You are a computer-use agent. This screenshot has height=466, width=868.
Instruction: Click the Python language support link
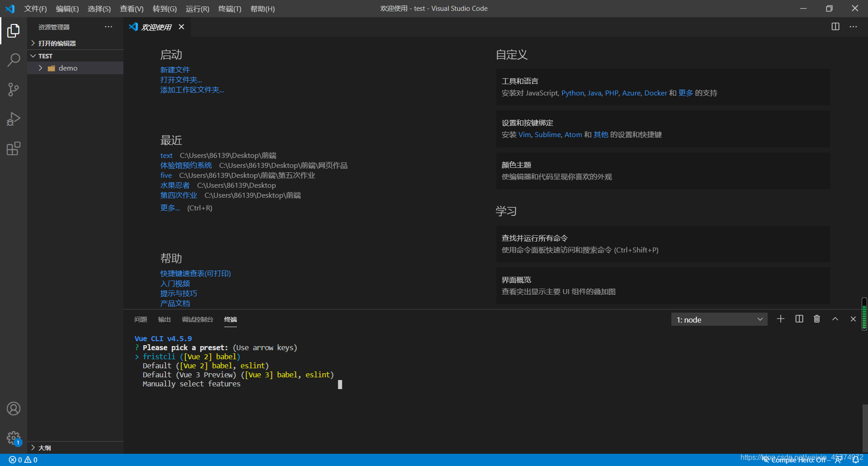[573, 93]
